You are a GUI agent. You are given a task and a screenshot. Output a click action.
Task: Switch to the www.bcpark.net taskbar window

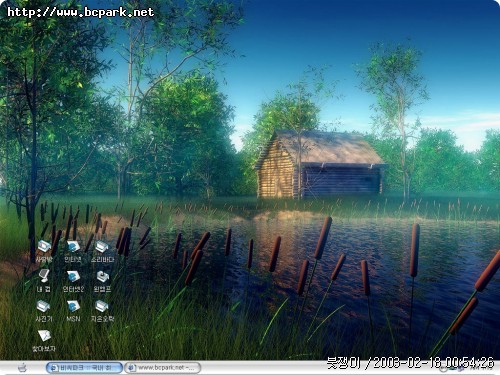click(162, 368)
